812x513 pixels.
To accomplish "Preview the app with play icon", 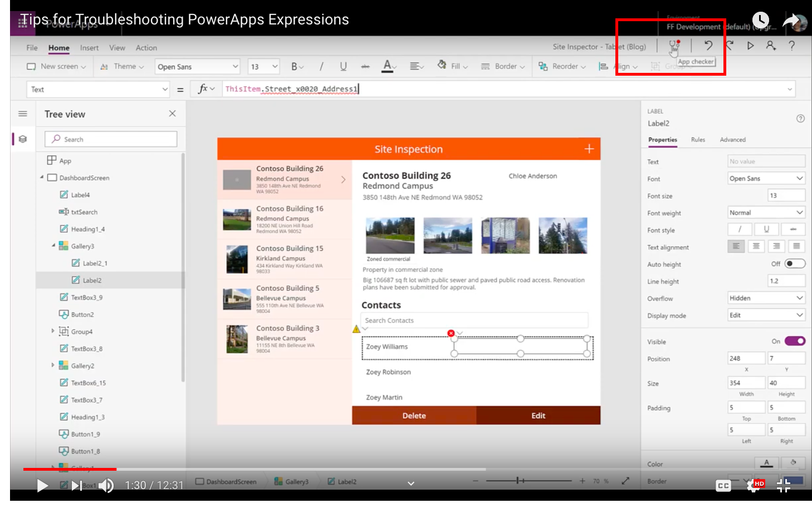I will [750, 46].
